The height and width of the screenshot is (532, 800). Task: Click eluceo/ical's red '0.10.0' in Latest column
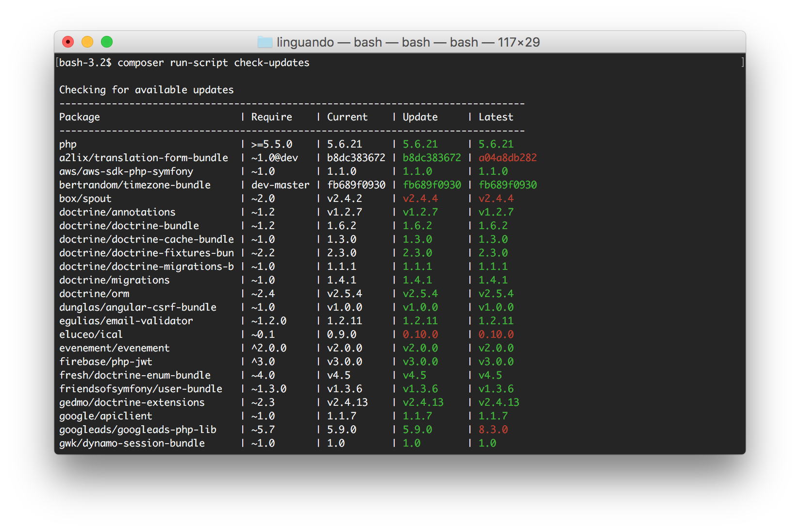click(496, 334)
